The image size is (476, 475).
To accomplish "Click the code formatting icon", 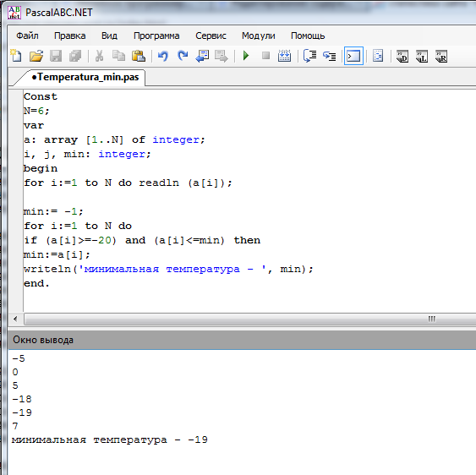I will pyautogui.click(x=378, y=56).
